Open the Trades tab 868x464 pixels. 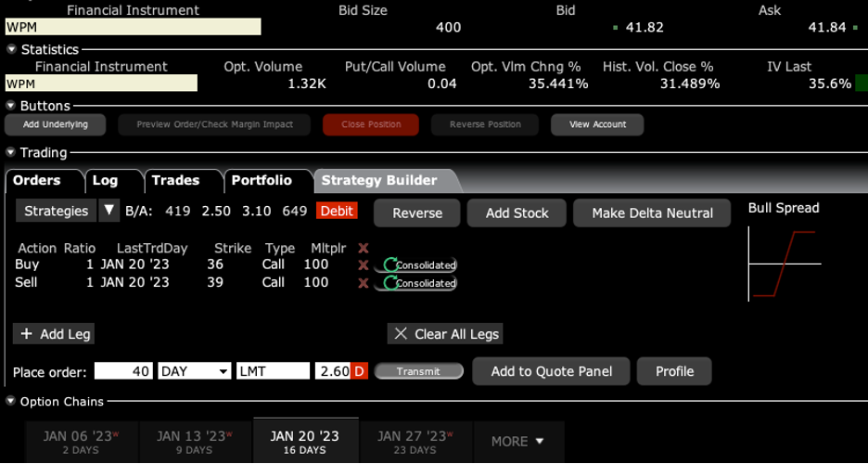click(175, 180)
